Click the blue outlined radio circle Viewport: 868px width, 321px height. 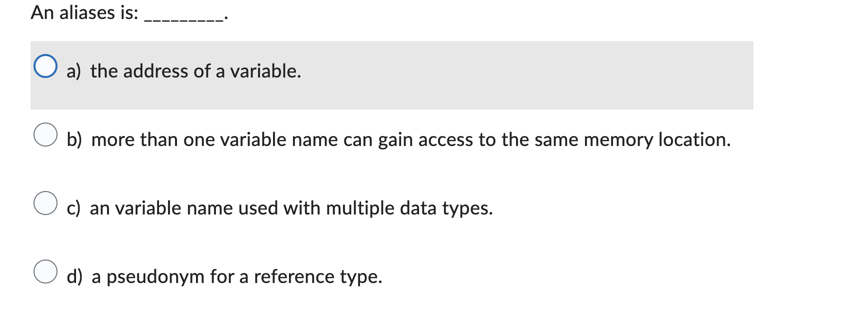(45, 66)
